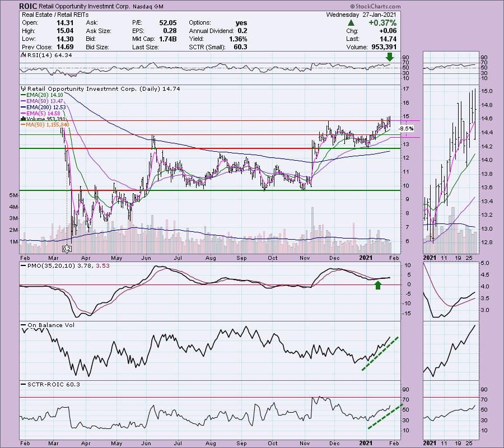Select the Real Estate / Retail REITs label
Image resolution: width=504 pixels, height=448 pixels.
coord(55,15)
